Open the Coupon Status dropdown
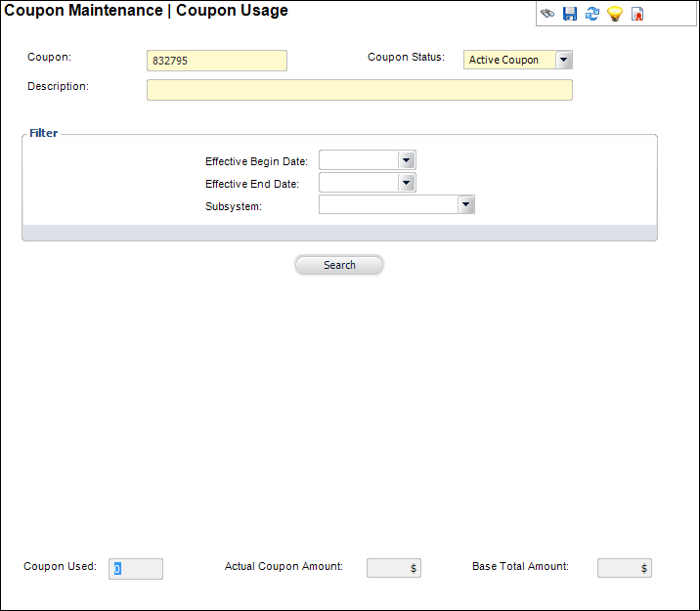 click(x=563, y=60)
